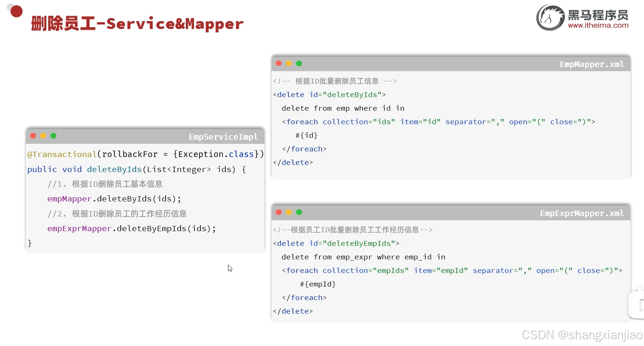Select the EmpServiceImpl title bar label
Image resolution: width=644 pixels, height=346 pixels.
pos(223,137)
